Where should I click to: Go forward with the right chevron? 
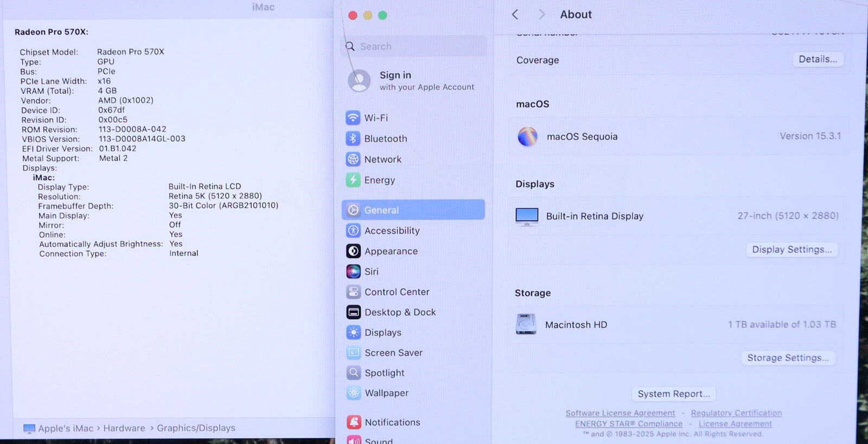[x=541, y=15]
